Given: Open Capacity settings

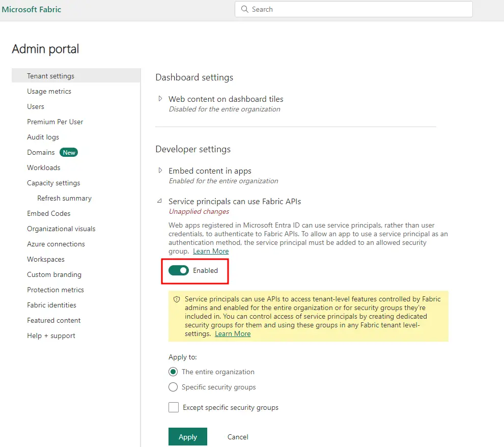Looking at the screenshot, I should tap(53, 183).
